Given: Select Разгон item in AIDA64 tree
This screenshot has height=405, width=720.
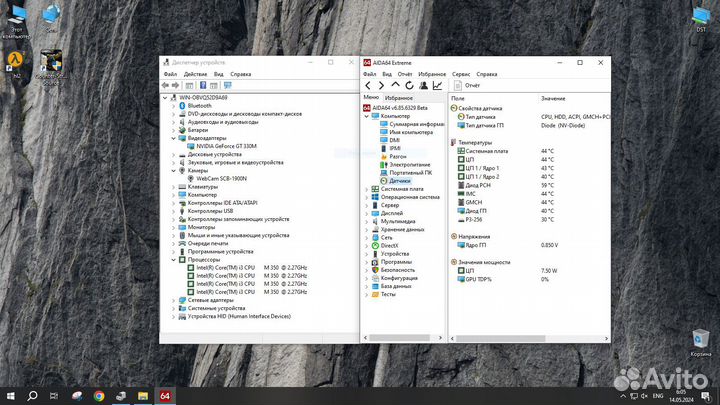Looking at the screenshot, I should coord(398,157).
